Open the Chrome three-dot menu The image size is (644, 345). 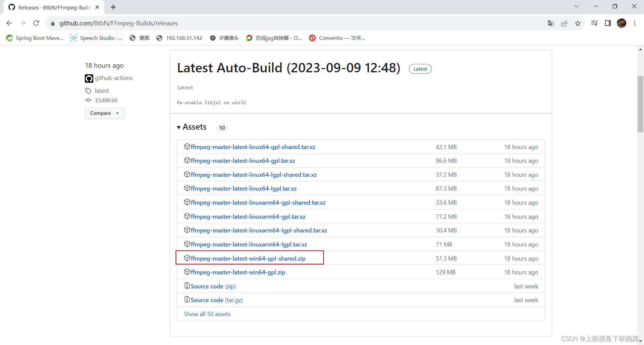pyautogui.click(x=635, y=23)
